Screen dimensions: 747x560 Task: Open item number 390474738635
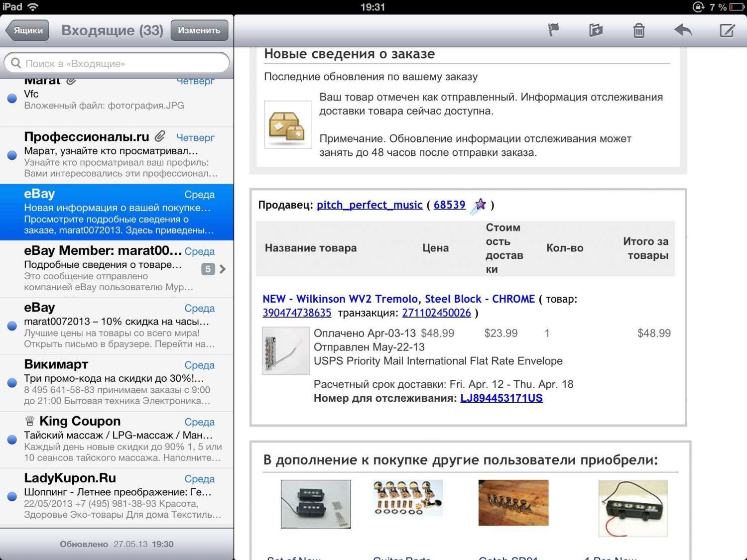297,313
